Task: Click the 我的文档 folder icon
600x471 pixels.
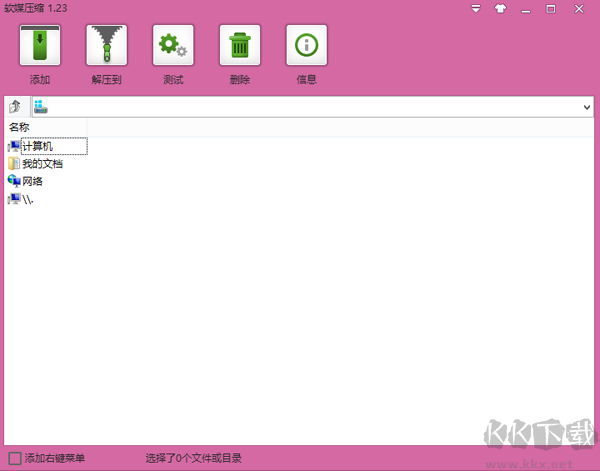Action: point(14,163)
